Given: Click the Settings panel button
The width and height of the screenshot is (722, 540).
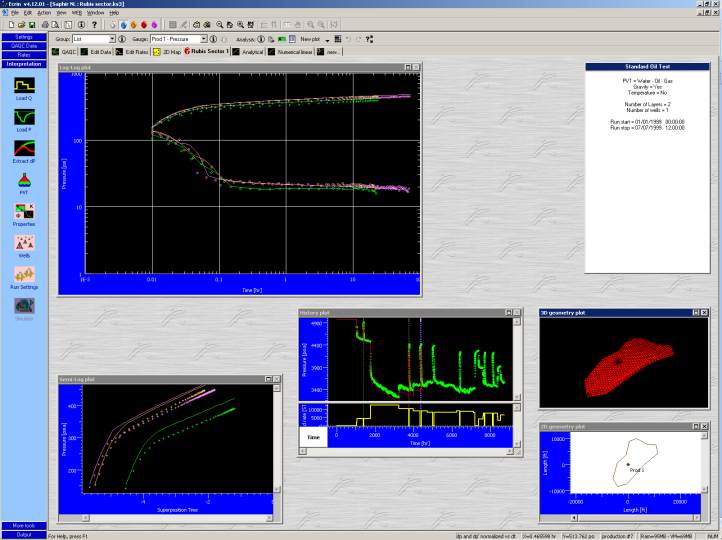Looking at the screenshot, I should pos(24,37).
